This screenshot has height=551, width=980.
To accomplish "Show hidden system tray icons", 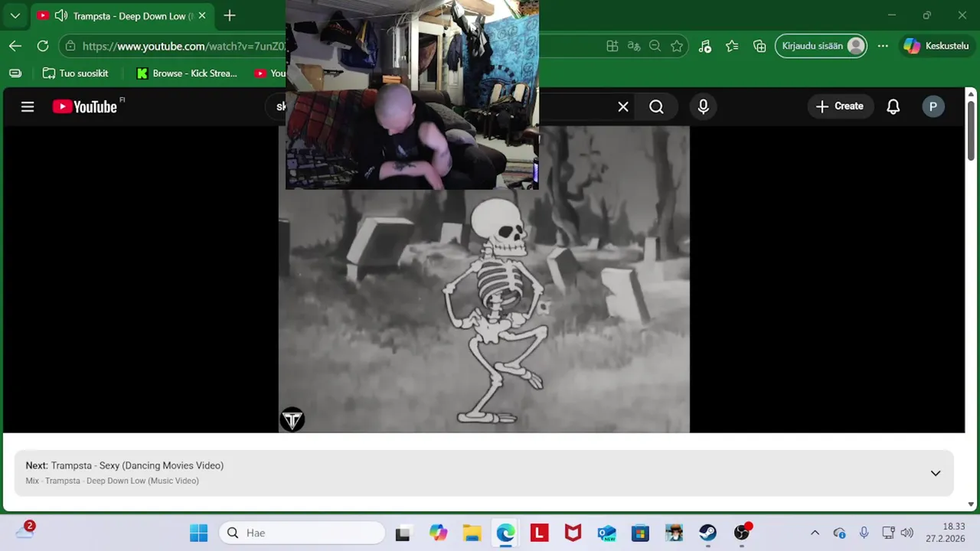I will (815, 533).
